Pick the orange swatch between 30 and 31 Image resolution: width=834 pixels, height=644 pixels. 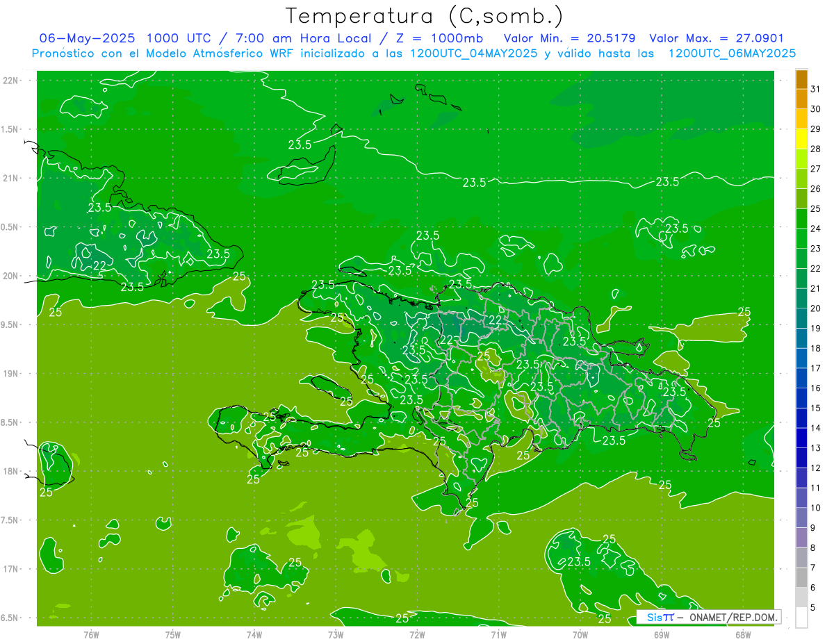point(801,99)
